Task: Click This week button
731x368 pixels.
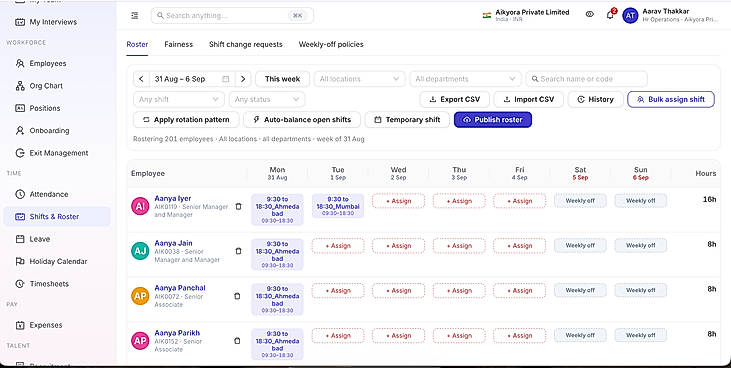Action: pyautogui.click(x=282, y=79)
